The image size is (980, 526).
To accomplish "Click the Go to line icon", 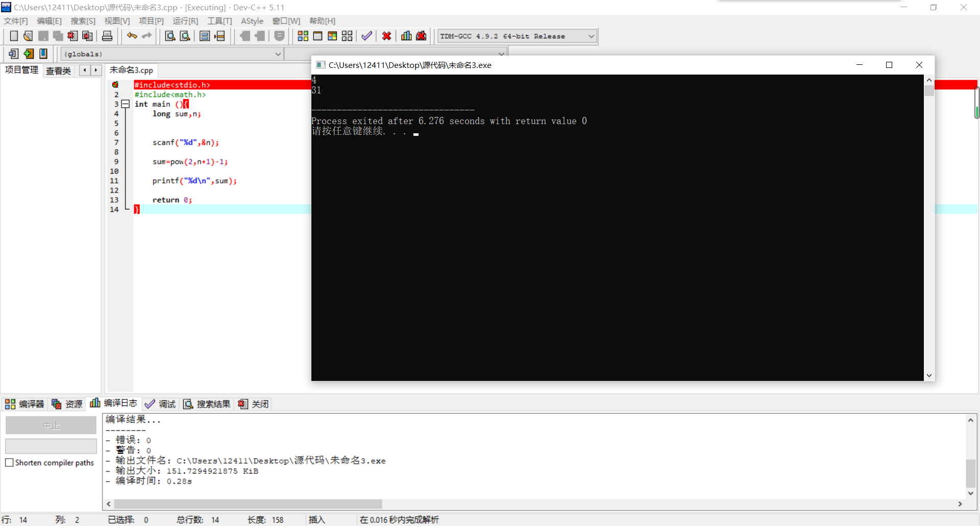I will click(x=220, y=36).
